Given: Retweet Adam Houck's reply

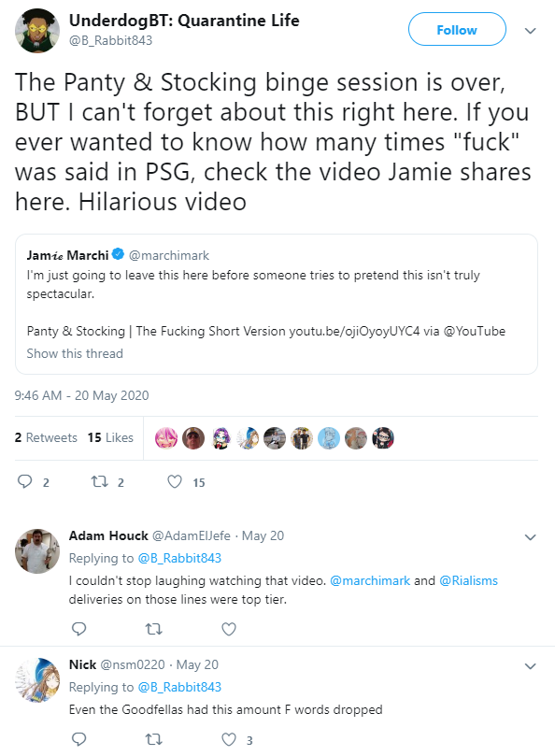Looking at the screenshot, I should tap(154, 629).
